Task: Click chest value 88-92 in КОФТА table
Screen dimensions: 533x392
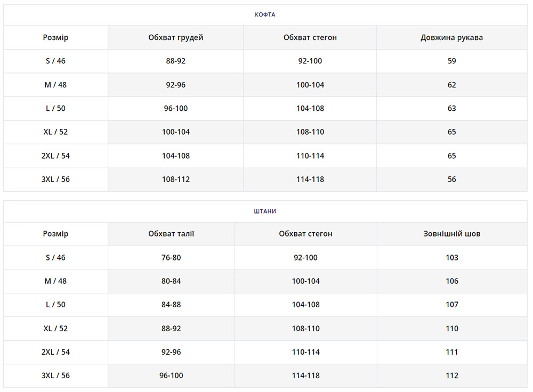Action: tap(175, 61)
